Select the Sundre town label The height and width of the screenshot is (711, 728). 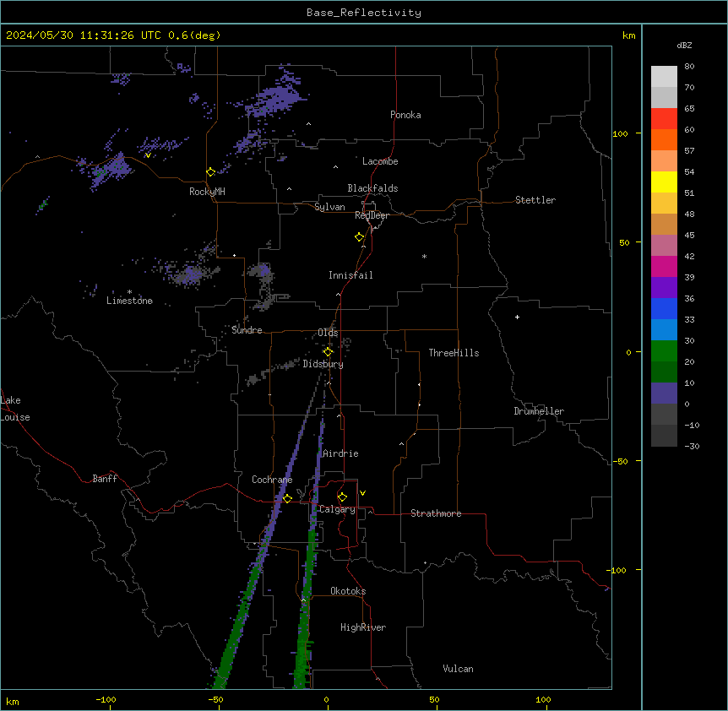click(x=247, y=330)
